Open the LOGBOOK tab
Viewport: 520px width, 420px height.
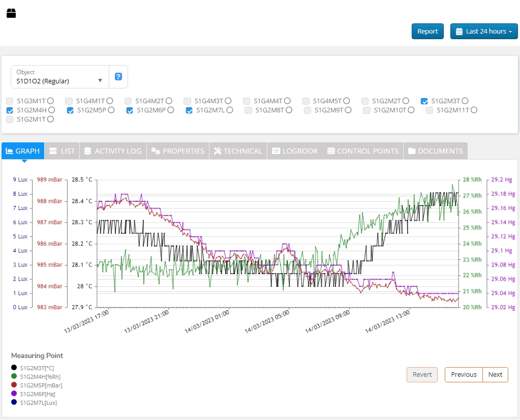(x=295, y=151)
